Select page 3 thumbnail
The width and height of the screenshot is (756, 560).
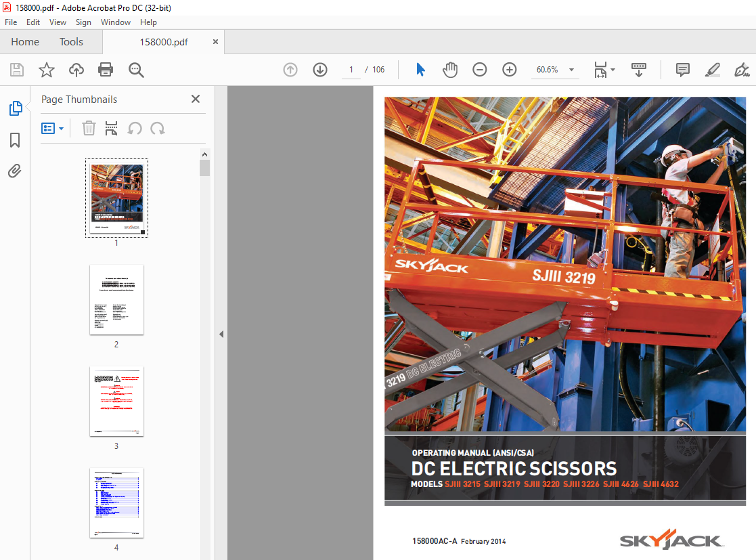(116, 402)
